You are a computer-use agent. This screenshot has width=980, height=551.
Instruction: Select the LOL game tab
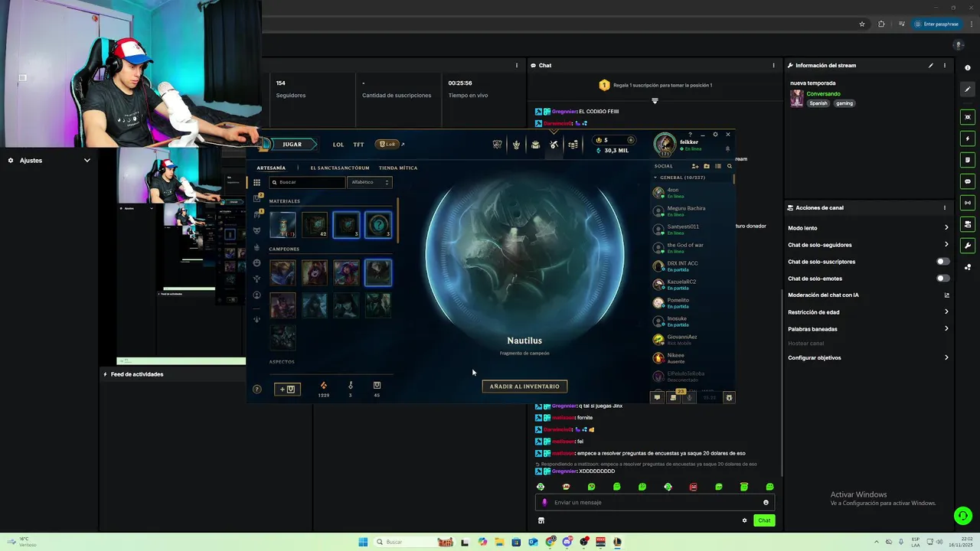click(x=338, y=145)
